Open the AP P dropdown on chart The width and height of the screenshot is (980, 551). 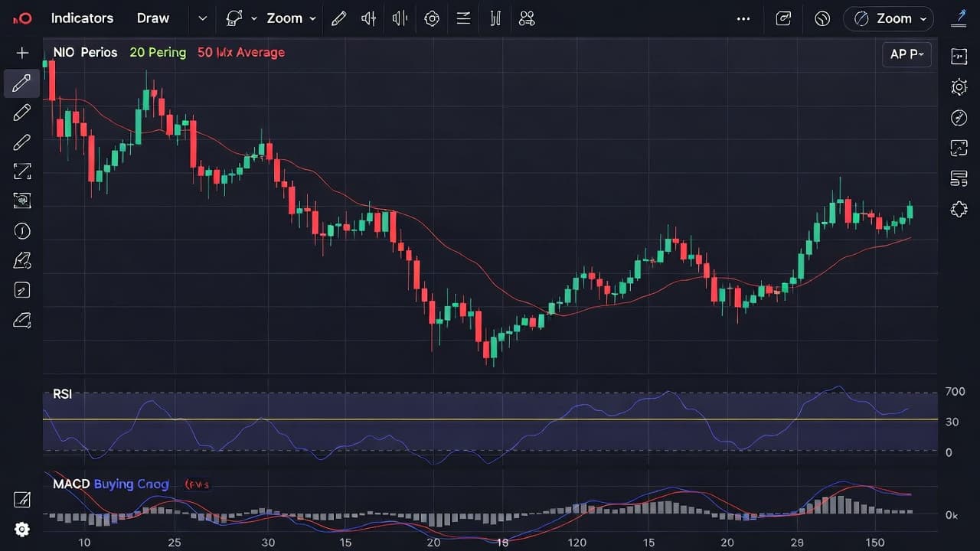(x=906, y=54)
